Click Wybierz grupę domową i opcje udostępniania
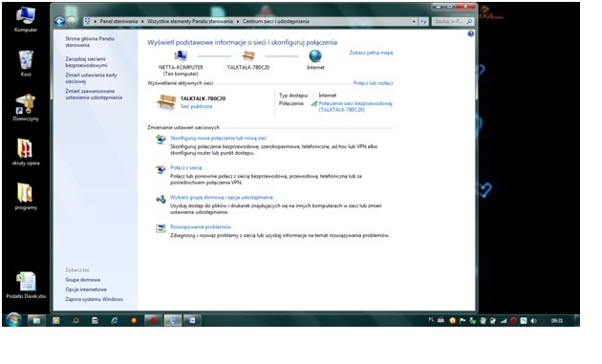 pos(222,198)
